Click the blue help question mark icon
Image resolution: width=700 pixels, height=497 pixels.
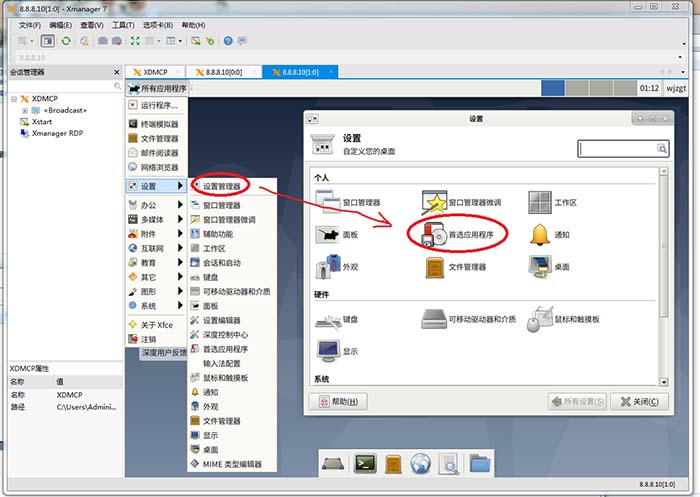tap(228, 41)
